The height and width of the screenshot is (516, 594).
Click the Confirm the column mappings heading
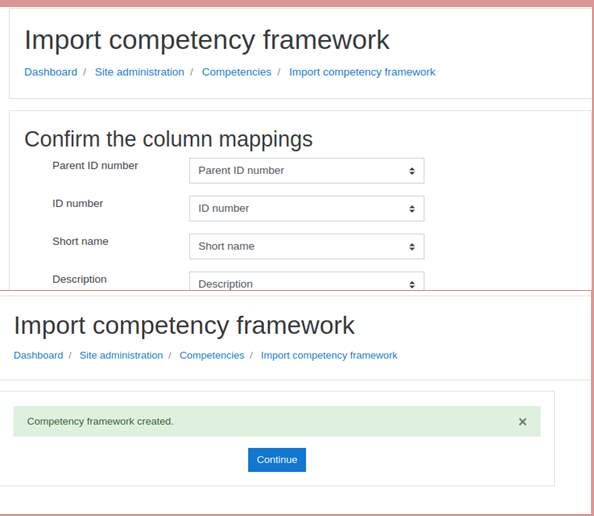[x=169, y=139]
